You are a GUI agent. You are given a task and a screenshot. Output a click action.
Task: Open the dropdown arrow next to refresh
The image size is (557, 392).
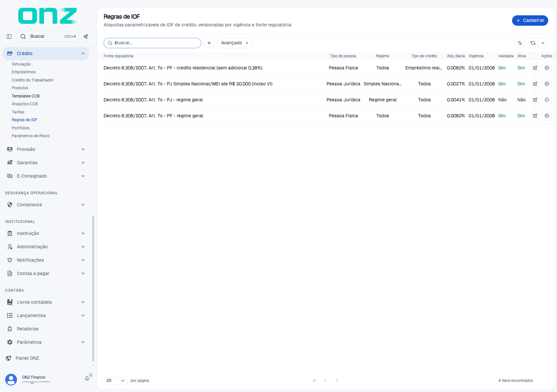543,43
